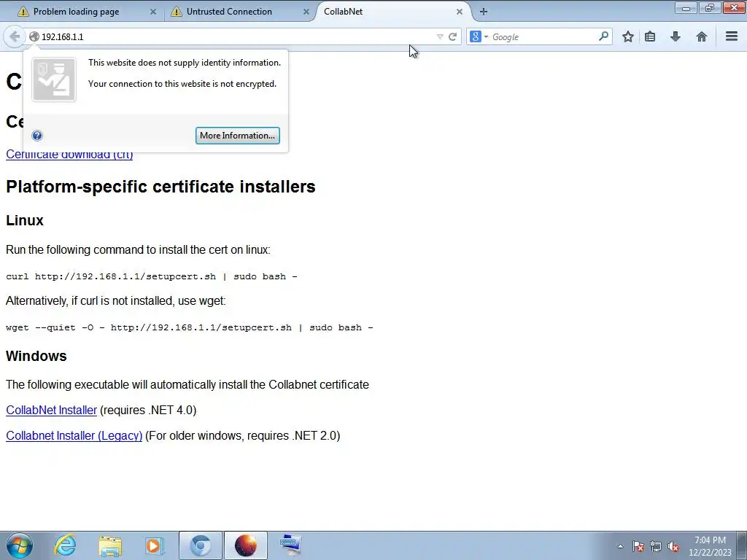Switch to the Chrome taskbar button
The image size is (747, 560).
[x=200, y=545]
